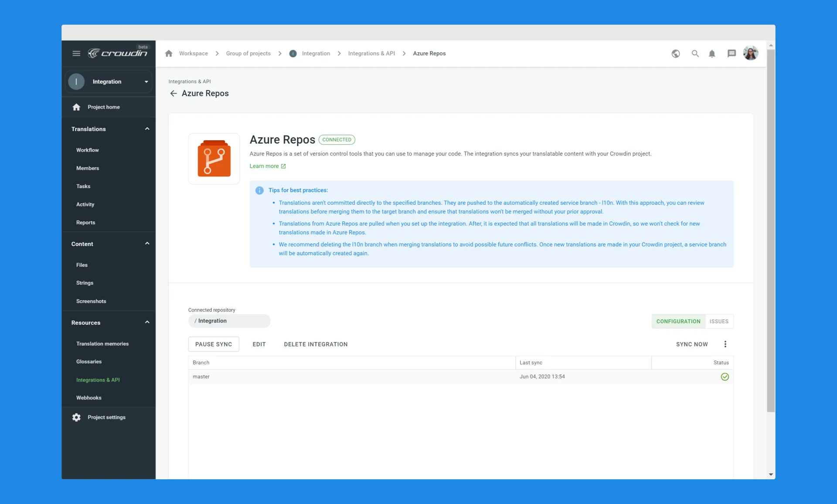
Task: Open Activity in sidebar
Action: pyautogui.click(x=85, y=204)
